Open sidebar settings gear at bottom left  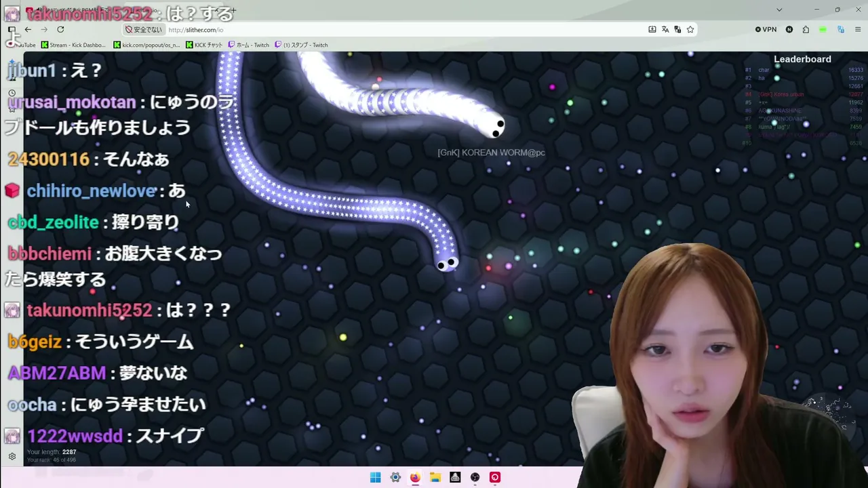pyautogui.click(x=12, y=457)
